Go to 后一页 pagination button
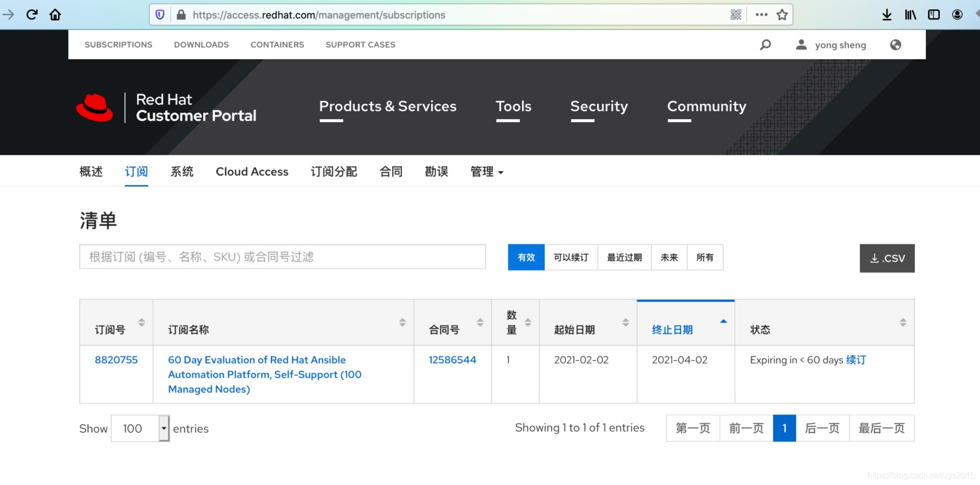980x485 pixels. coord(822,428)
